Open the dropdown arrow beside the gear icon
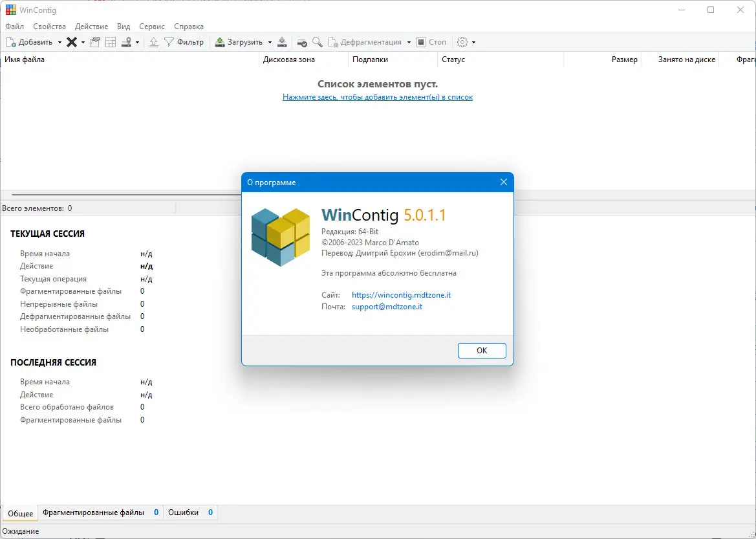This screenshot has width=756, height=539. [473, 43]
